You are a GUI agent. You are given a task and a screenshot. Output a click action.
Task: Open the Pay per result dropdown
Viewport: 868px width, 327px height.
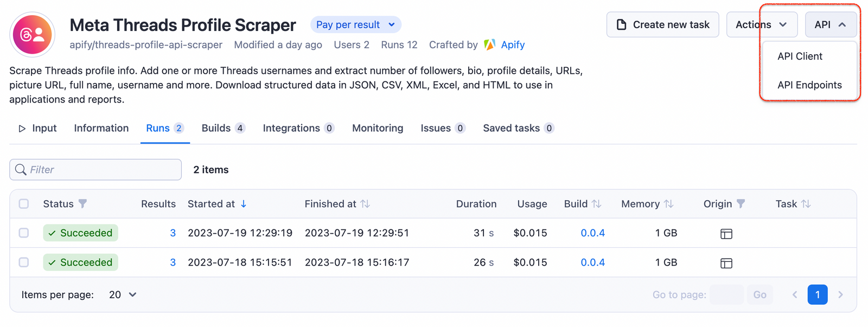coord(355,24)
